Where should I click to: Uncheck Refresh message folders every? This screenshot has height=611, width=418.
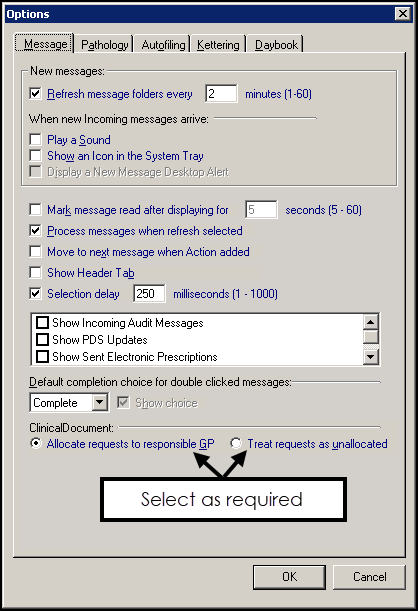[35, 94]
